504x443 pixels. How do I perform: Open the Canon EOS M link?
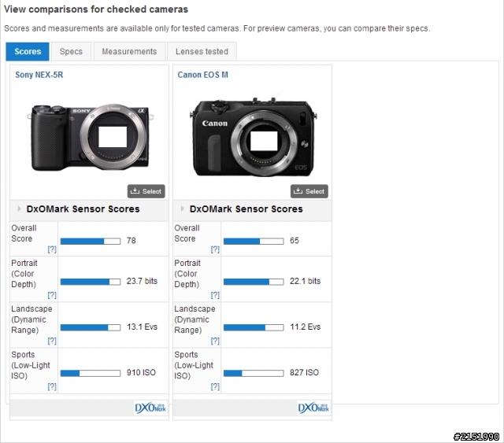point(203,75)
